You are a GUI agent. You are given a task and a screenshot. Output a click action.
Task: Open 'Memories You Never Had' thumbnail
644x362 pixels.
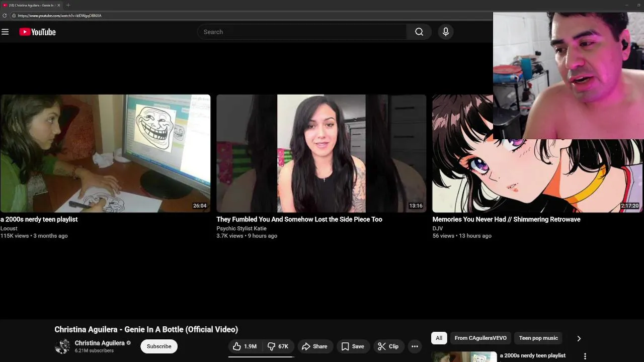coord(537,175)
